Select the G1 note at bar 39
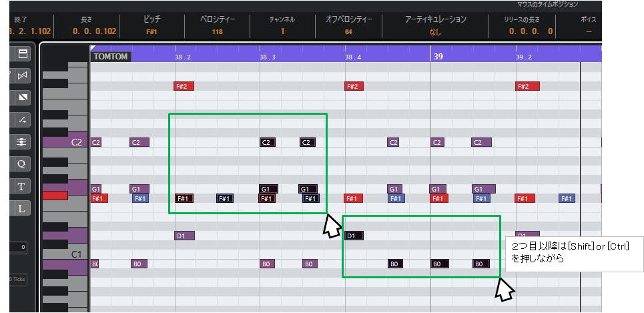Screen dimensions: 644x313 (438, 189)
